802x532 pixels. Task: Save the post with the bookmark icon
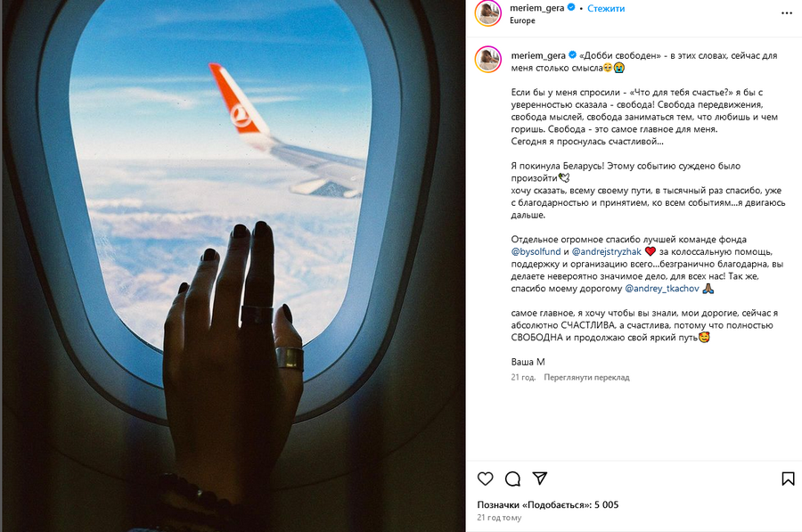788,479
